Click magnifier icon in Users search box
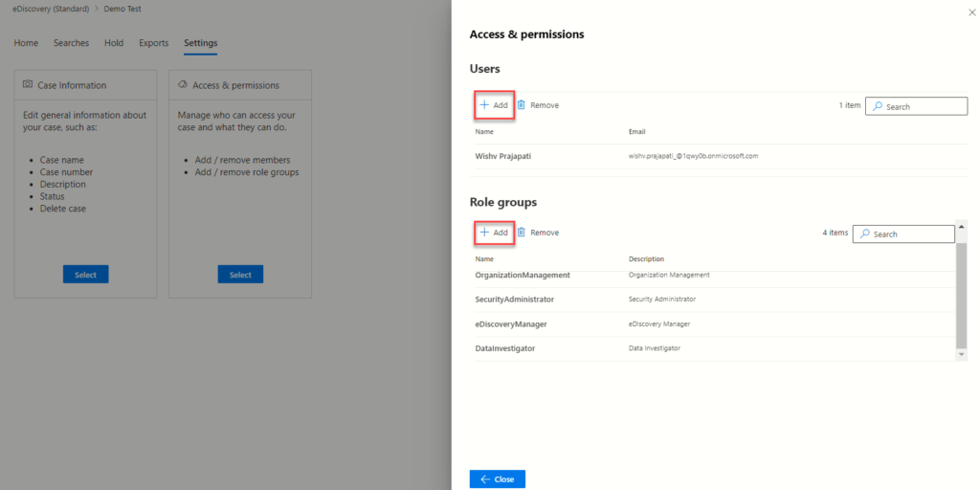 tap(878, 107)
